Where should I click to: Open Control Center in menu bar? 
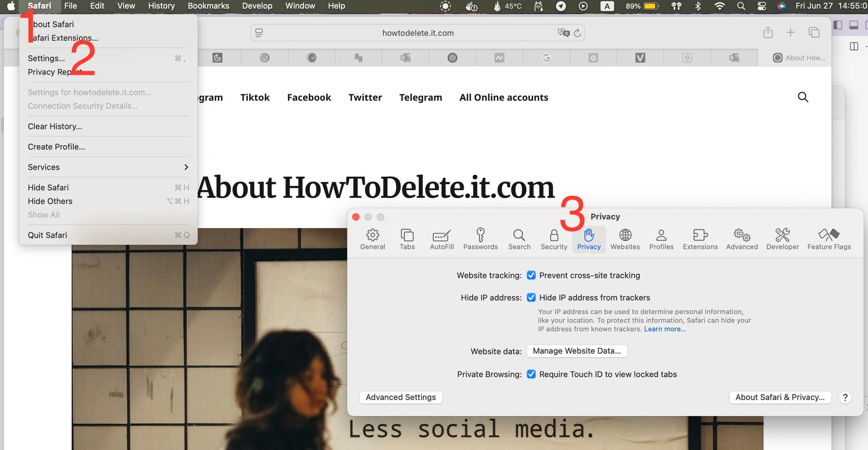click(761, 6)
